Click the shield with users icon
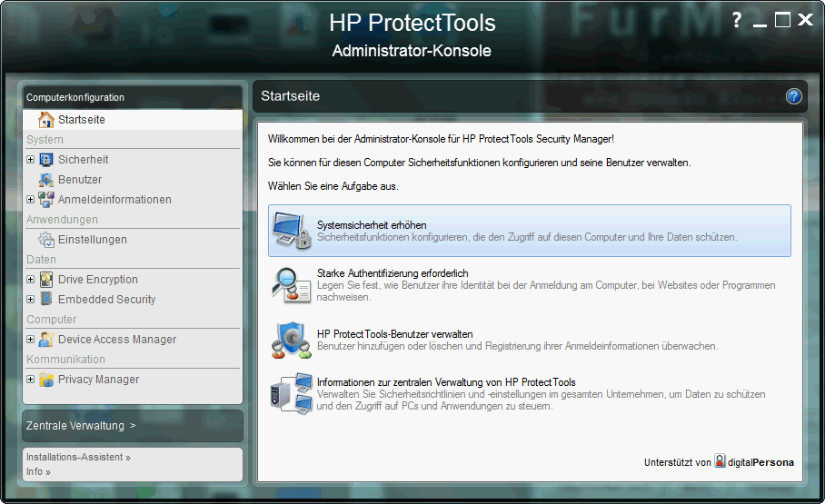 click(x=292, y=340)
